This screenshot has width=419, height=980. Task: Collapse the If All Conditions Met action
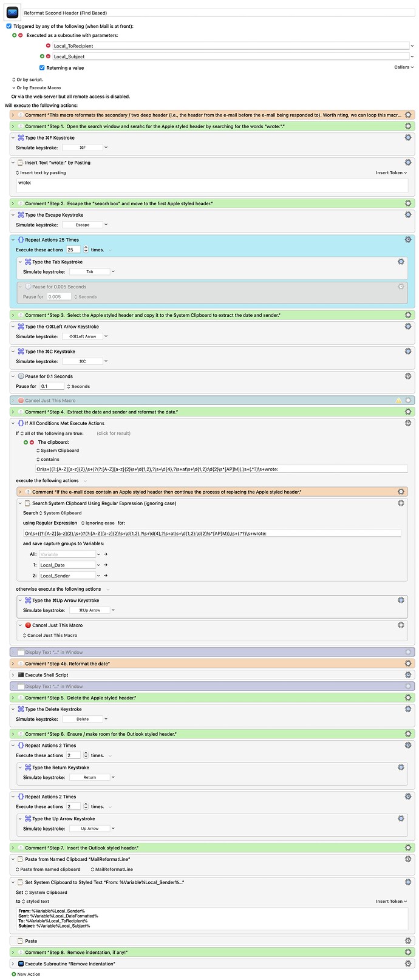(13, 423)
